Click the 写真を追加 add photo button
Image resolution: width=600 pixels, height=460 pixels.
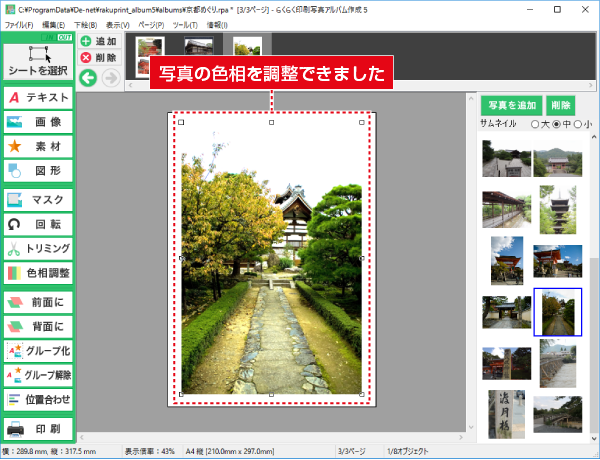point(512,105)
